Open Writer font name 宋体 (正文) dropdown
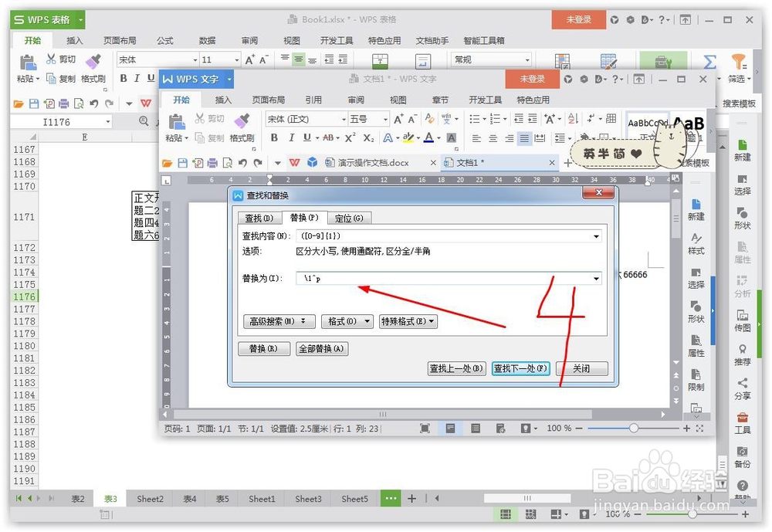772x532 pixels. [344, 119]
